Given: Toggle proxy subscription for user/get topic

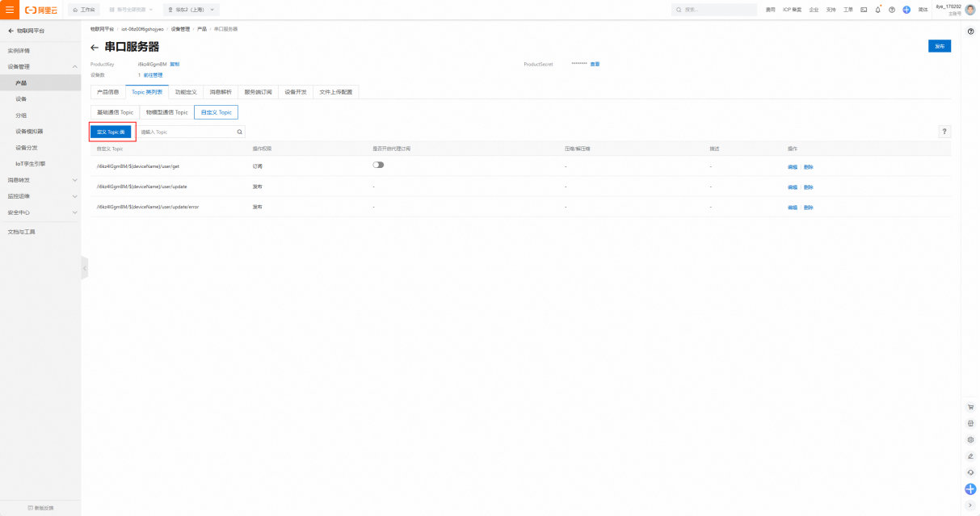Looking at the screenshot, I should click(x=378, y=165).
